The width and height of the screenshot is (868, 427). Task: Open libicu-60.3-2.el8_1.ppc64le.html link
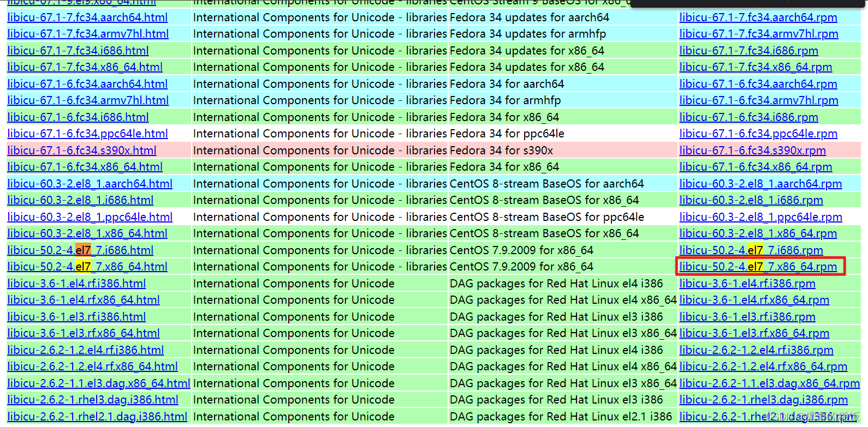pos(90,217)
